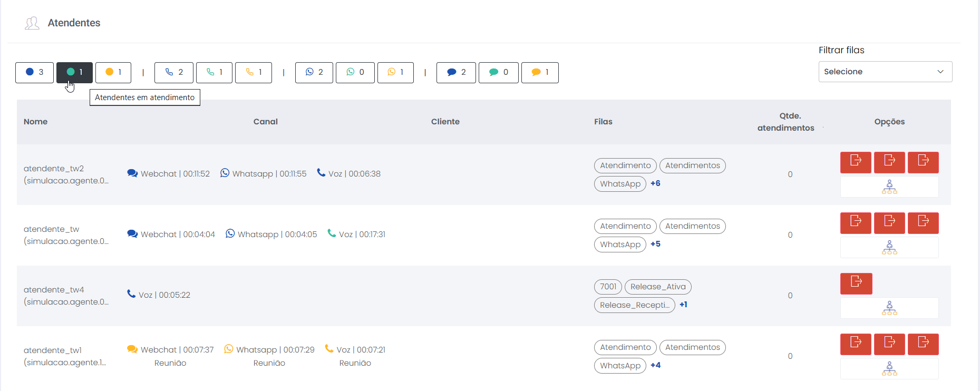This screenshot has width=980, height=391.
Task: Toggle the blue dot filter showing 3
Action: coord(34,72)
